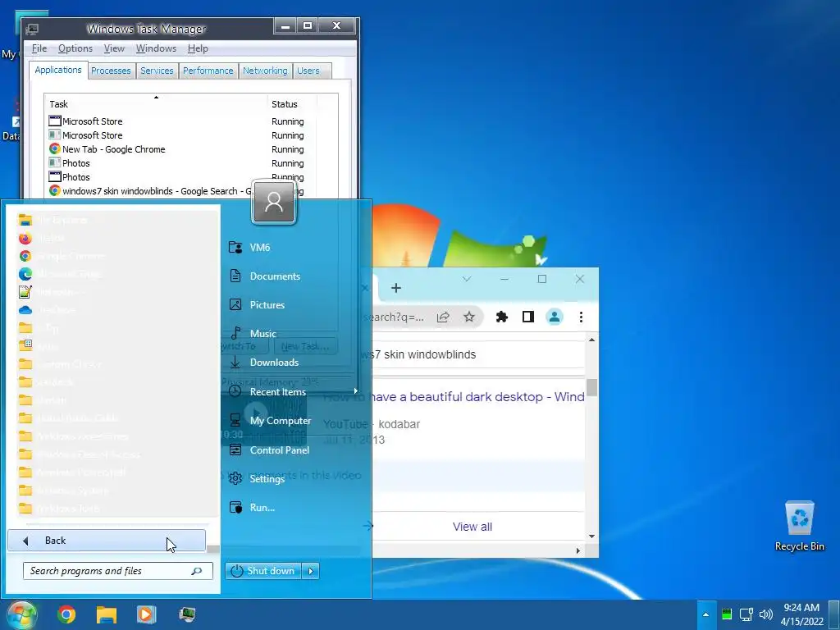Click the Windows Start orb on the taskbar

(x=21, y=614)
